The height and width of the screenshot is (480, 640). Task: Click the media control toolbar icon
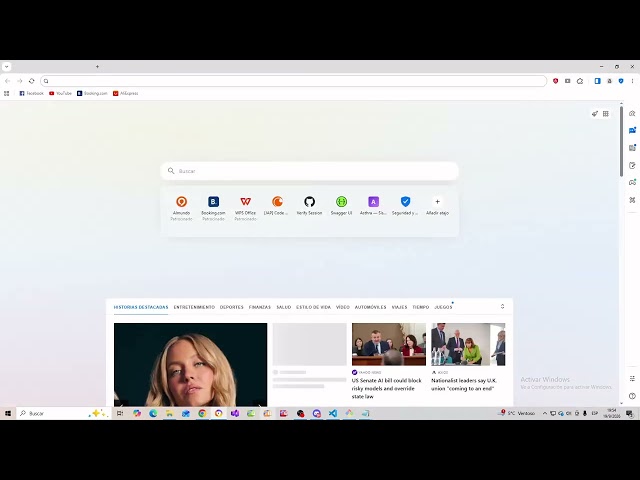tap(567, 81)
